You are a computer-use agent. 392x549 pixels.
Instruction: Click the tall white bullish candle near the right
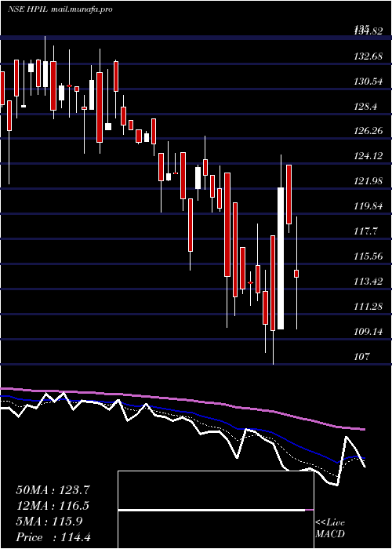click(281, 258)
